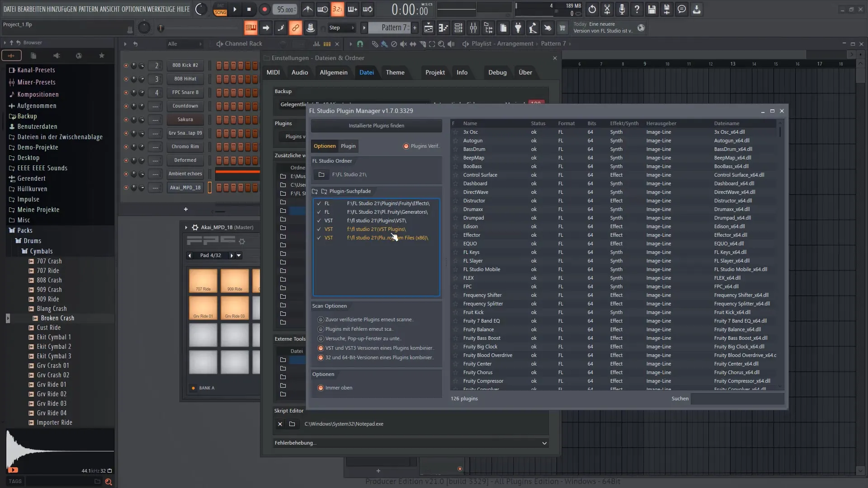The height and width of the screenshot is (488, 868).
Task: Expand the Drums tree item in browser
Action: [32, 240]
